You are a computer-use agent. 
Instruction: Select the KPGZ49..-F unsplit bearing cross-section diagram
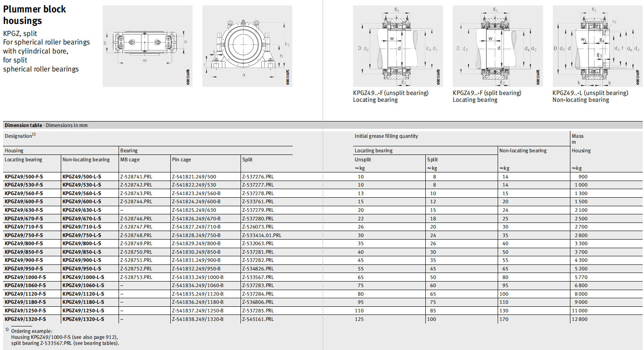click(x=397, y=46)
